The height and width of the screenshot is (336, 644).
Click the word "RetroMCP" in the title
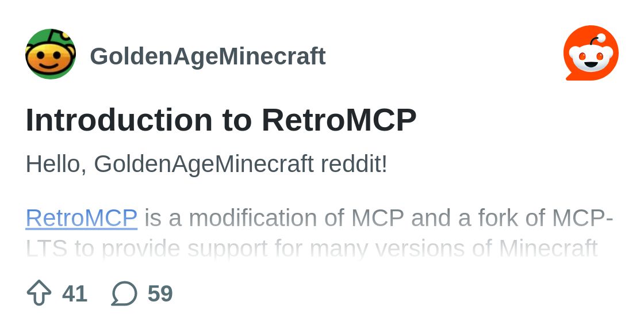[339, 120]
